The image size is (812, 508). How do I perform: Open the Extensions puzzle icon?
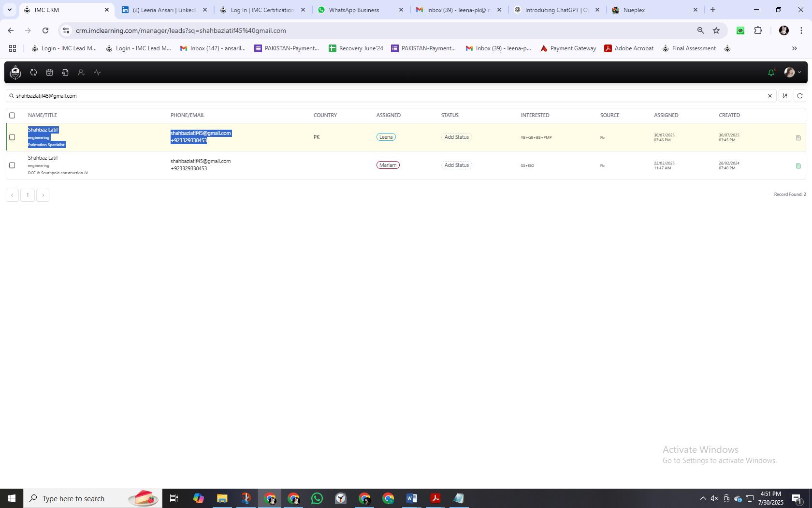coord(758,30)
